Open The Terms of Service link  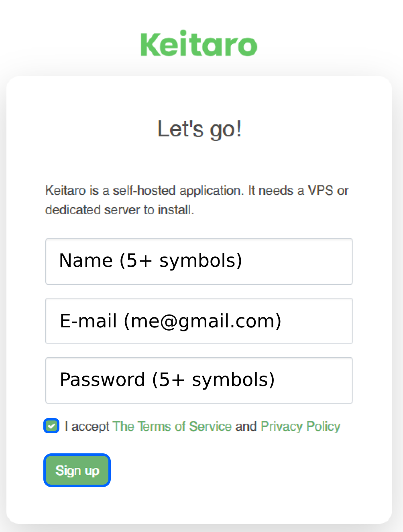[x=172, y=426]
